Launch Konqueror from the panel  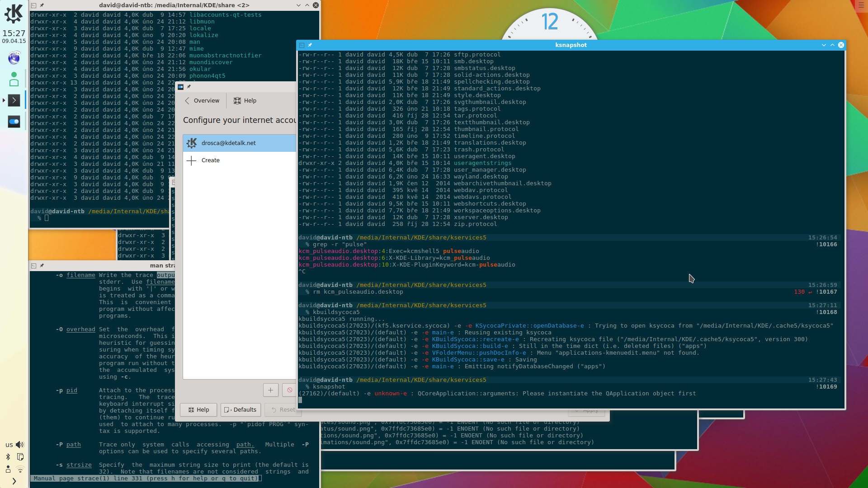[x=14, y=58]
